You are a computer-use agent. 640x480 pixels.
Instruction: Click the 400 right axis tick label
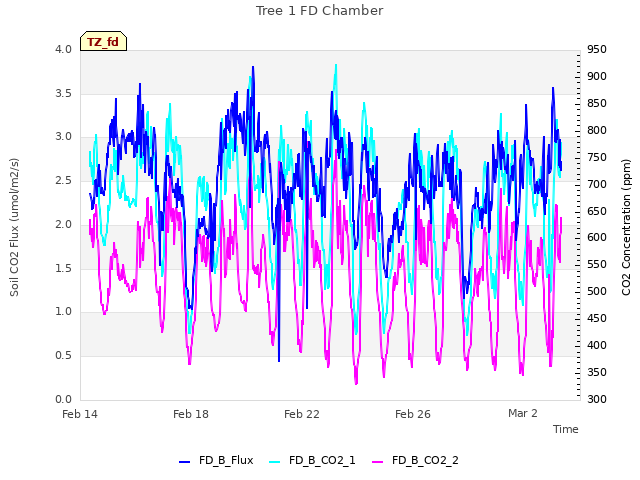[597, 345]
